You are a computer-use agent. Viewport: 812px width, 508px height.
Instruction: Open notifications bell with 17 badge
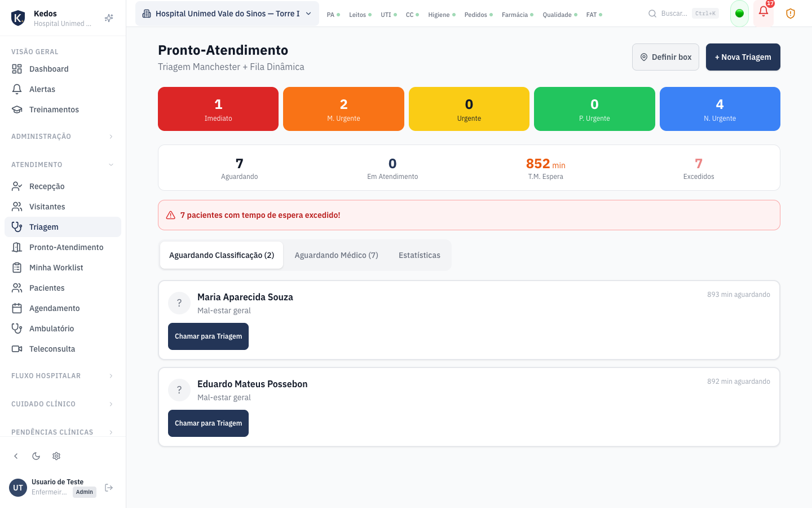coord(764,13)
